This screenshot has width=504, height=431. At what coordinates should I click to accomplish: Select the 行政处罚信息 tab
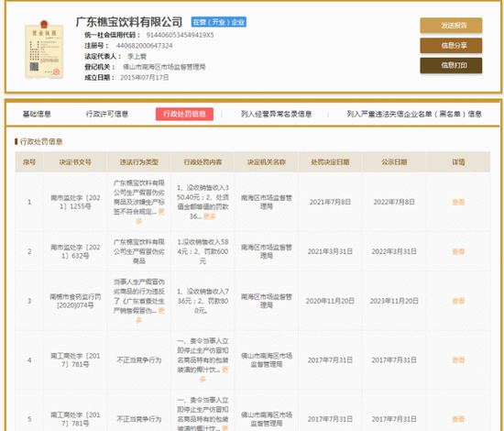click(x=184, y=114)
